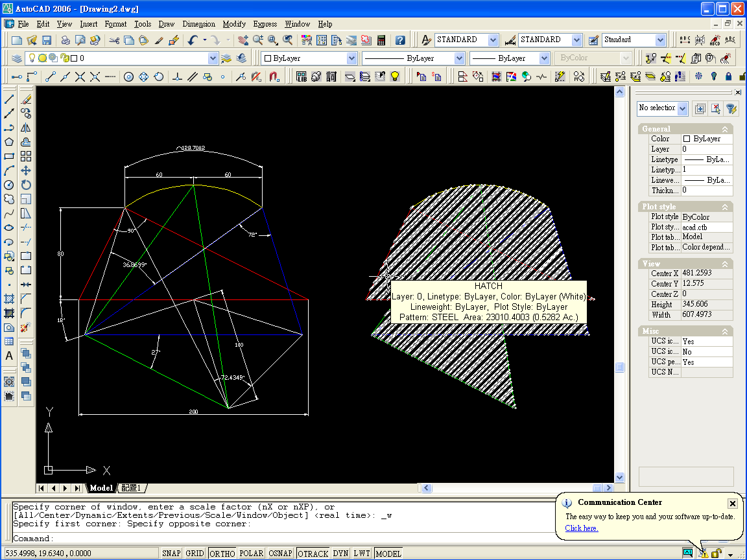The height and width of the screenshot is (560, 747).
Task: Open the Express menu
Action: click(265, 24)
